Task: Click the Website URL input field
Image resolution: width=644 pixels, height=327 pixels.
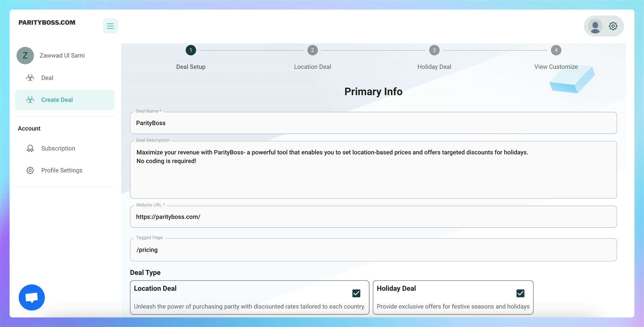Action: click(x=373, y=217)
